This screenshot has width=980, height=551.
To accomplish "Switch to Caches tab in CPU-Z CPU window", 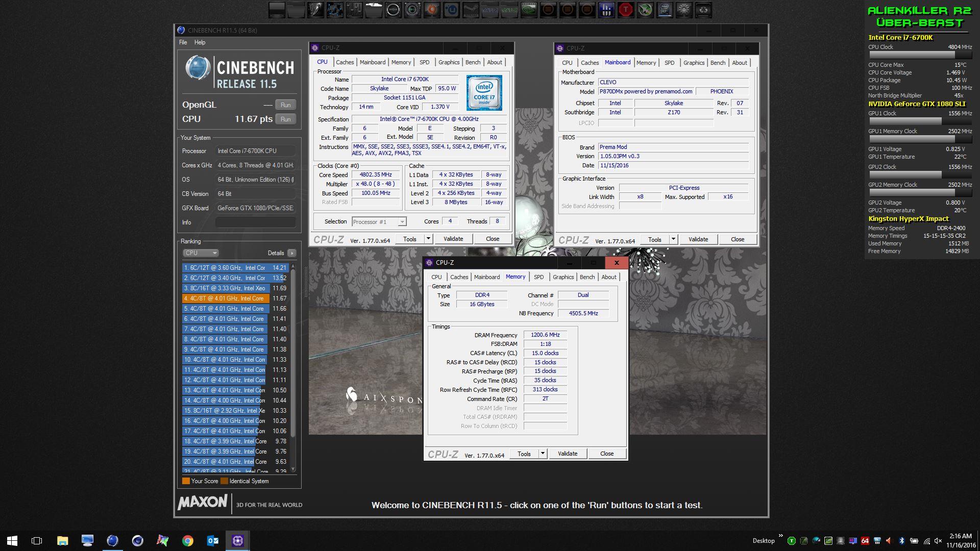I will click(x=345, y=62).
